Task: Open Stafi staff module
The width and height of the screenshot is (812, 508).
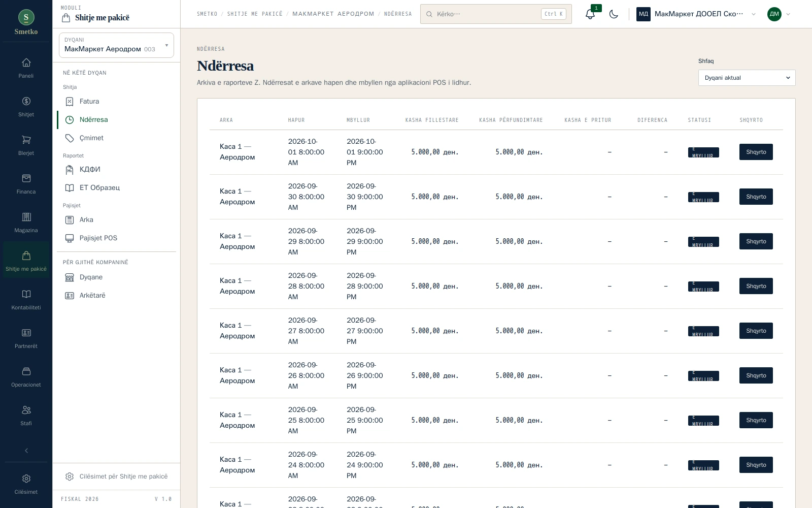Action: (26, 416)
